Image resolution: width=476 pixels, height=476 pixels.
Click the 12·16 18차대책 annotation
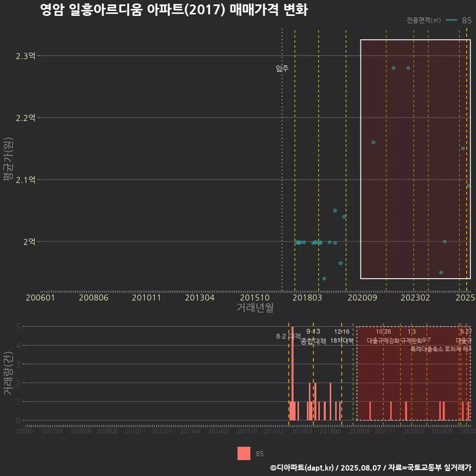[342, 336]
